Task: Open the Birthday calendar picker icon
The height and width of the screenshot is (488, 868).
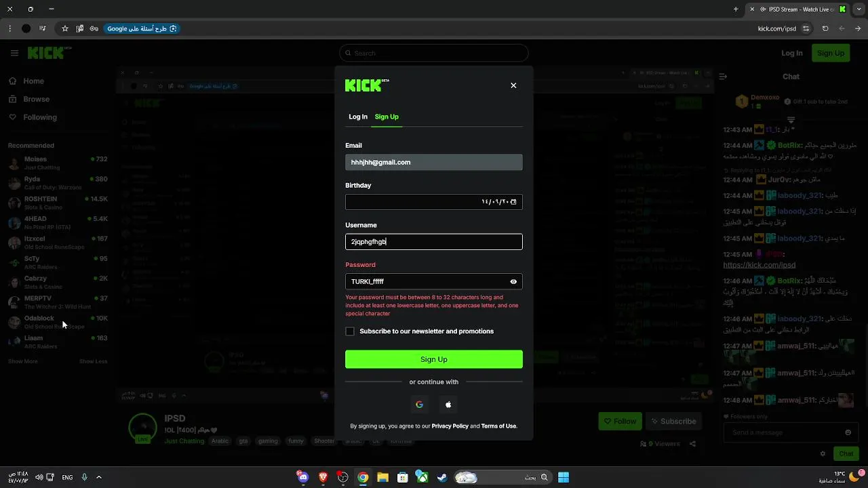Action: 513,202
